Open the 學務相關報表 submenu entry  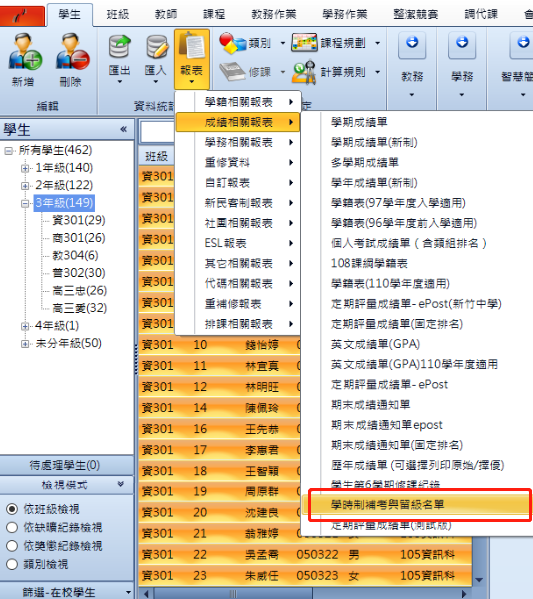[238, 142]
